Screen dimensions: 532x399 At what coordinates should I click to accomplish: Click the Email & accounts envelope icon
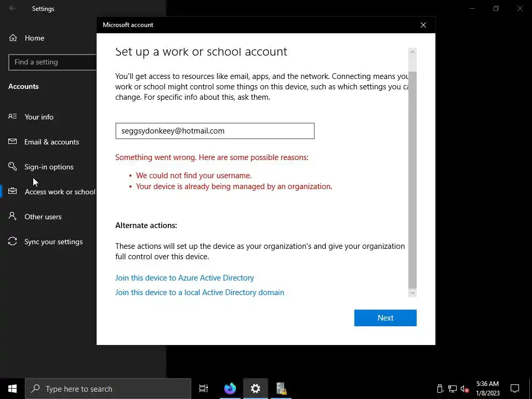[x=12, y=141]
